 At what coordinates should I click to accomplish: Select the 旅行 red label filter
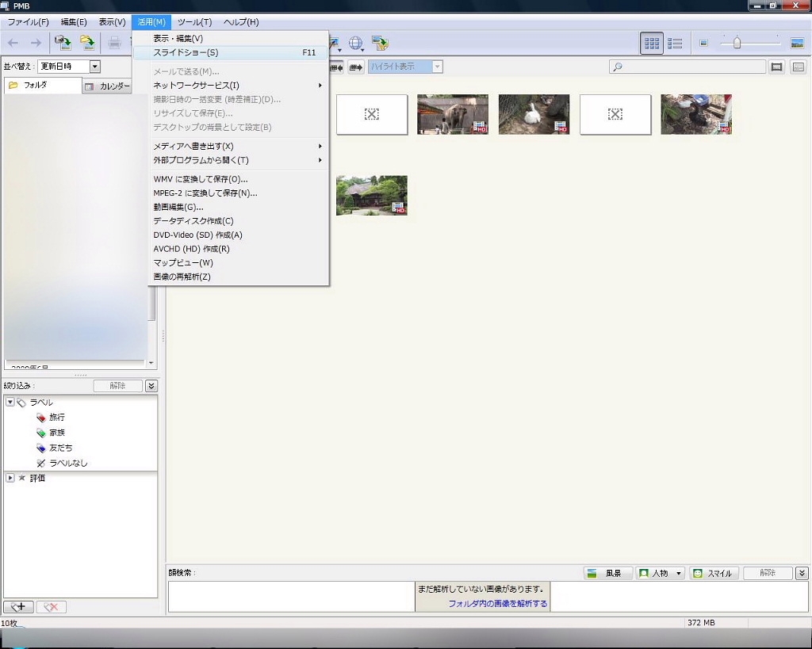point(56,418)
